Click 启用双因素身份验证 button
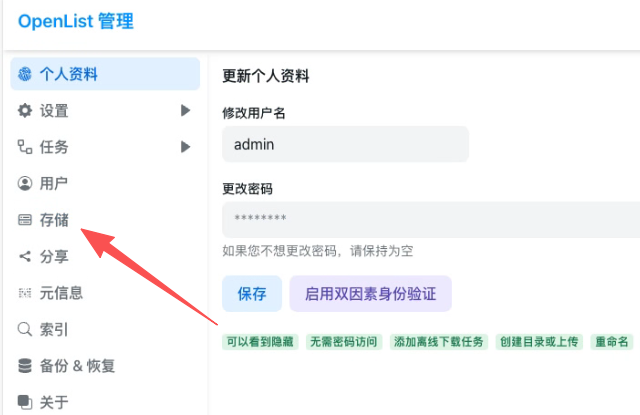The height and width of the screenshot is (415, 640). (x=371, y=294)
